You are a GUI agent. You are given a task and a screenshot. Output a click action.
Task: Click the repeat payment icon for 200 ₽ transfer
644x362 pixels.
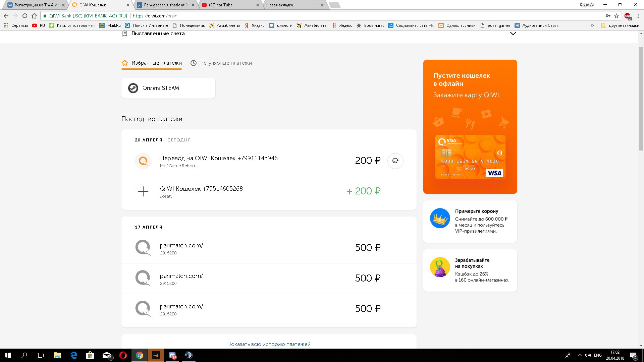pyautogui.click(x=395, y=161)
